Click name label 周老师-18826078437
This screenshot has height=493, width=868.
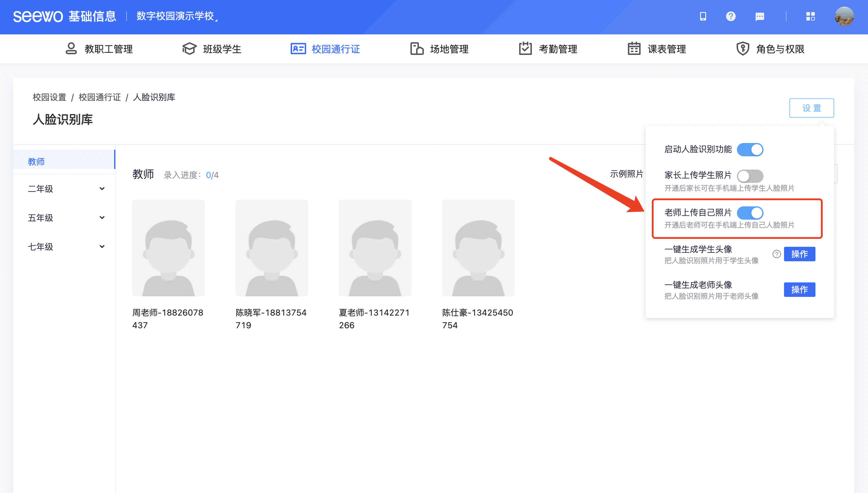click(x=168, y=319)
